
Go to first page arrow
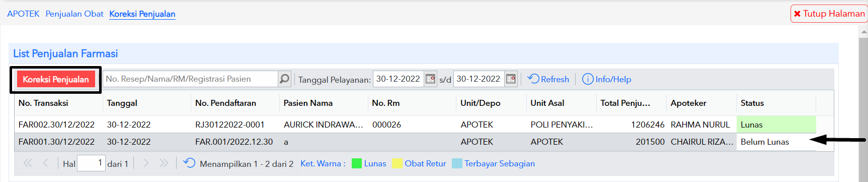tap(28, 163)
